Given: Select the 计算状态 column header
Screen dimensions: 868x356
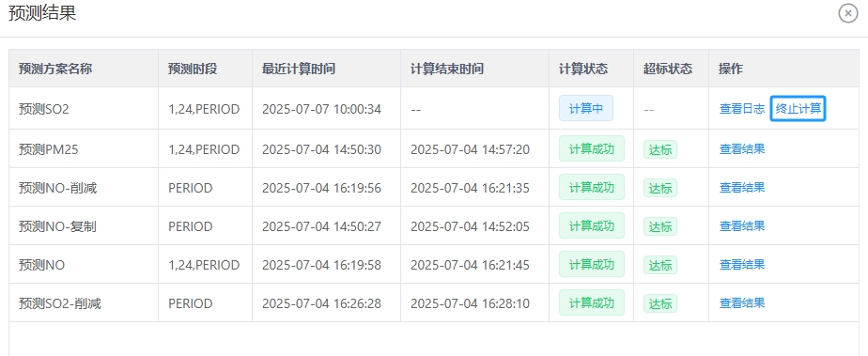Looking at the screenshot, I should 583,69.
